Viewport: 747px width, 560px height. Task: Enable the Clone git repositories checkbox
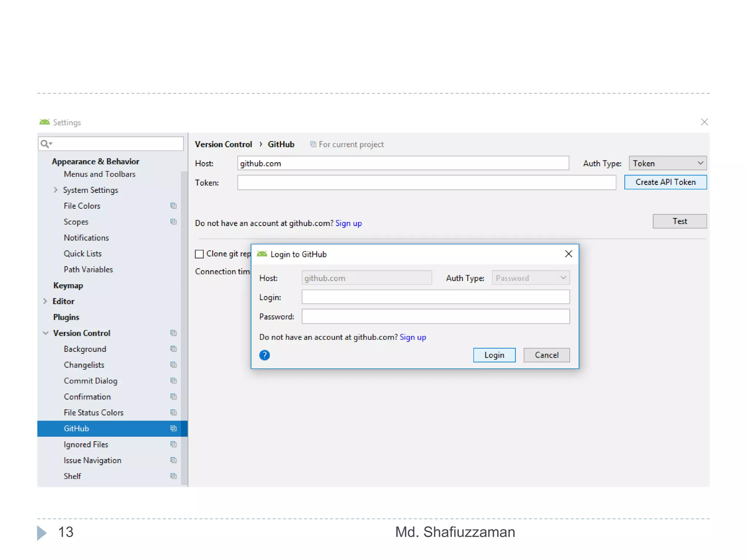199,254
